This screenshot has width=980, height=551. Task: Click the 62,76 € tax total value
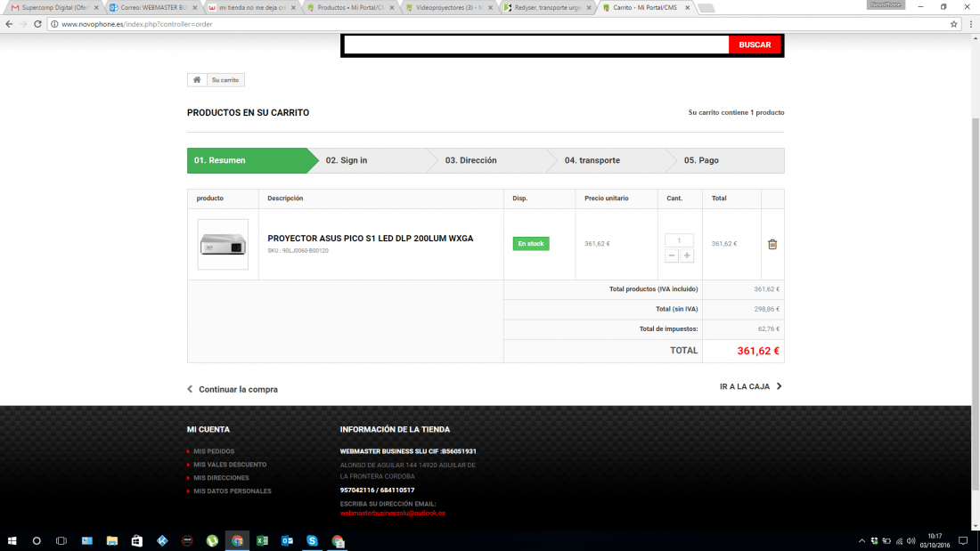(769, 328)
